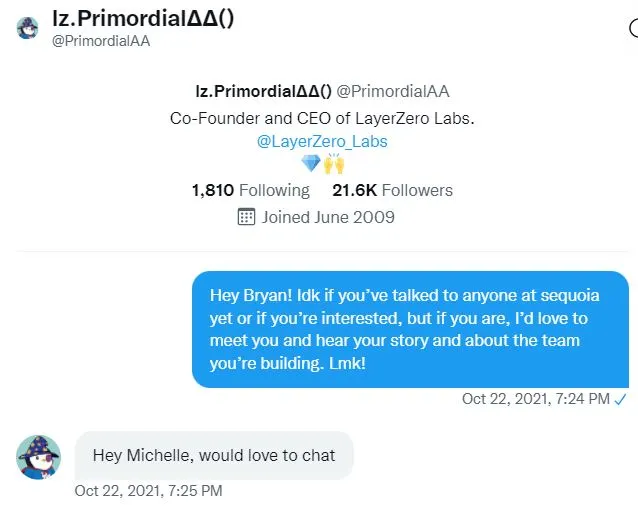Click the @PrimordialAA handle under header name
Screen dimensions: 638x510
[101, 41]
